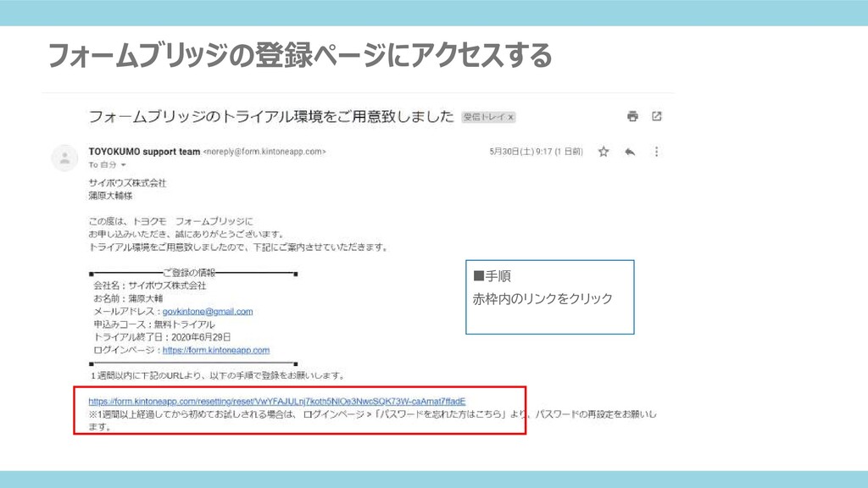Image resolution: width=868 pixels, height=488 pixels.
Task: Click the sender name TOYOKUMO support team
Action: [144, 152]
